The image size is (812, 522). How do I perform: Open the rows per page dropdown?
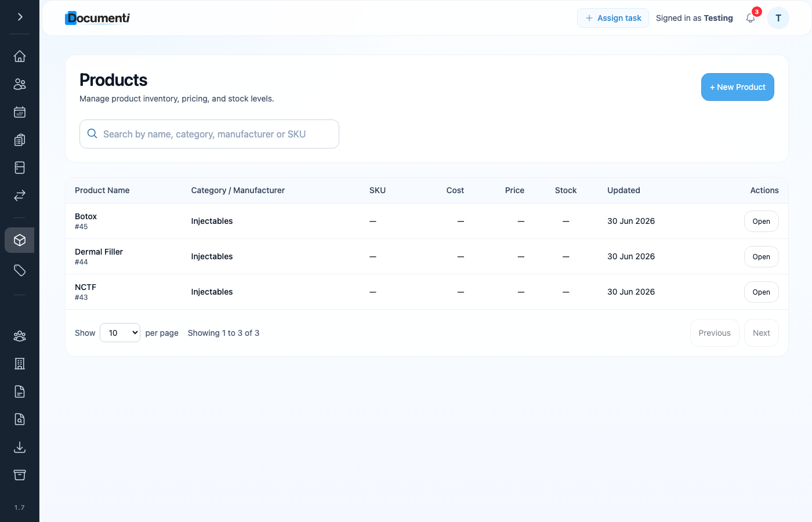(120, 333)
